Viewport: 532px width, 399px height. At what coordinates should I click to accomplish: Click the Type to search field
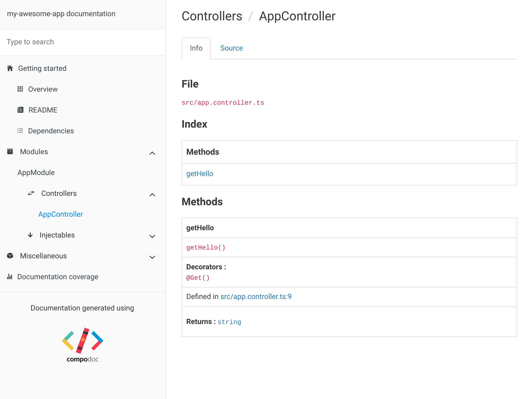(x=82, y=42)
